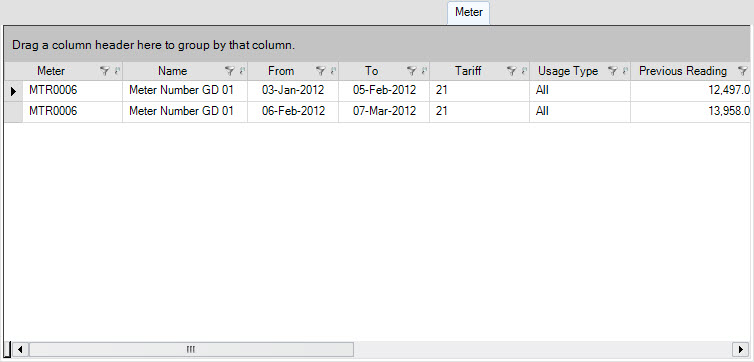This screenshot has height=362, width=754.
Task: Click pin icon beside Meter column filter
Action: 116,71
